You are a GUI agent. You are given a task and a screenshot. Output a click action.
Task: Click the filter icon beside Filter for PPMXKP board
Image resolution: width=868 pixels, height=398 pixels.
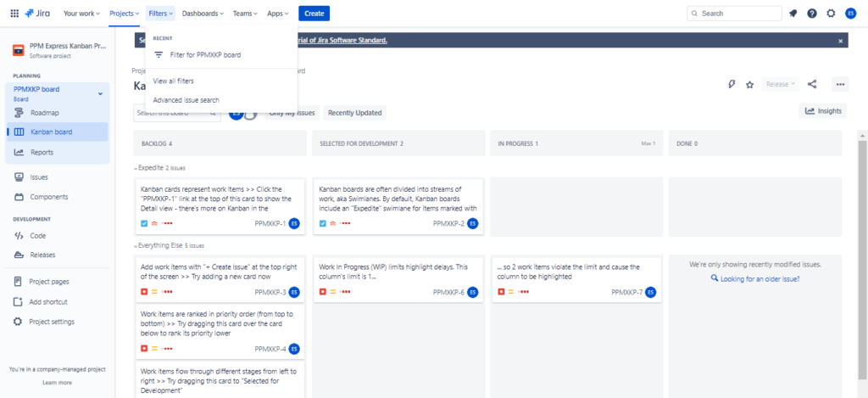(x=159, y=55)
